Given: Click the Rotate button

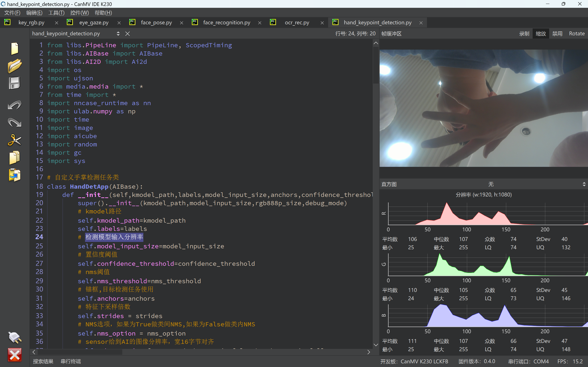Looking at the screenshot, I should [x=577, y=34].
